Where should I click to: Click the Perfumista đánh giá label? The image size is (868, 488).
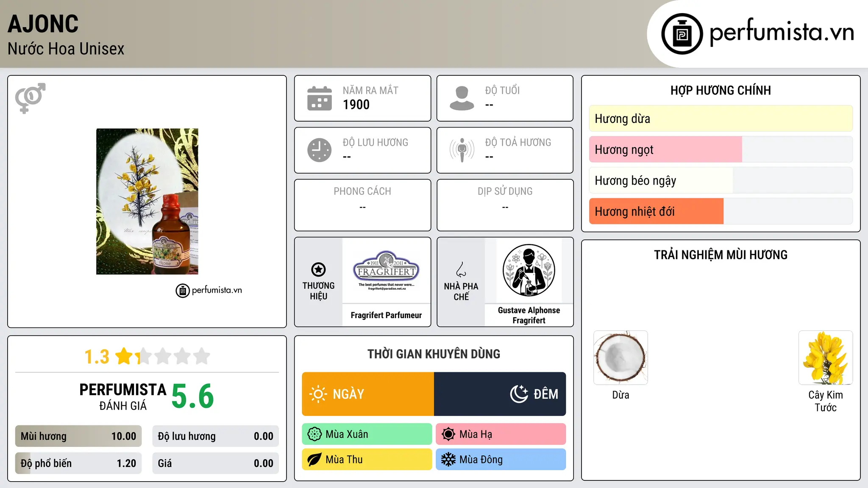click(123, 397)
